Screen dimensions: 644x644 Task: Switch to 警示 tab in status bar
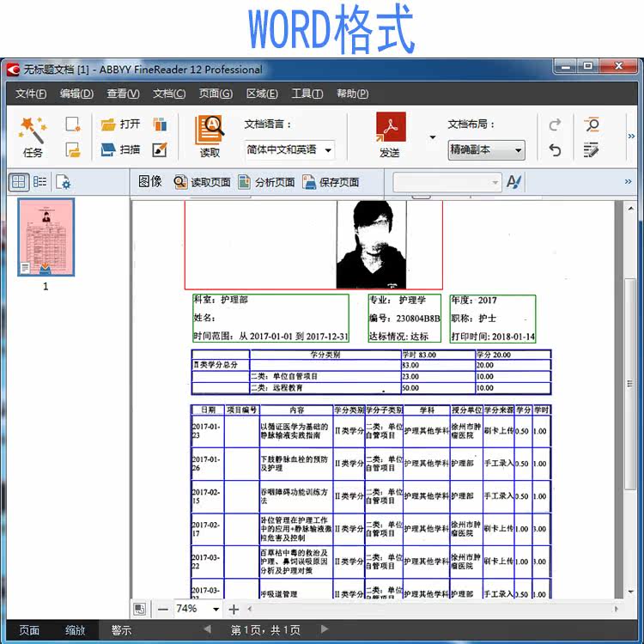pos(121,630)
